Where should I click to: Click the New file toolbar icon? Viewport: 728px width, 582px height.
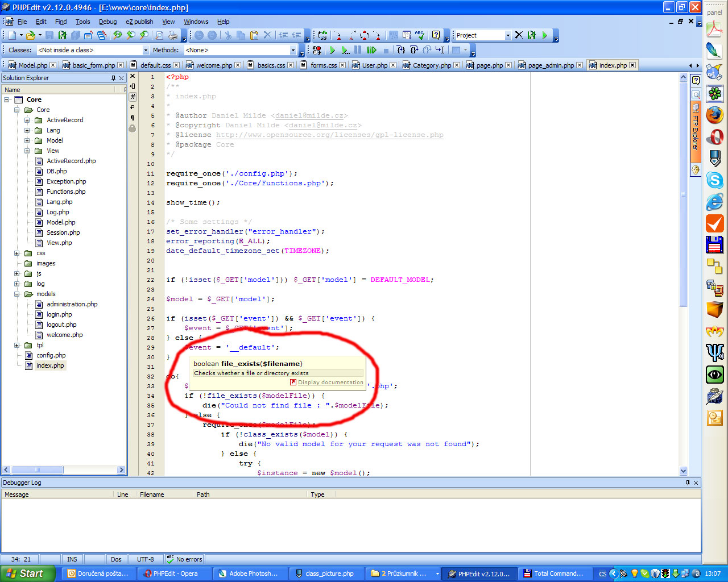12,35
